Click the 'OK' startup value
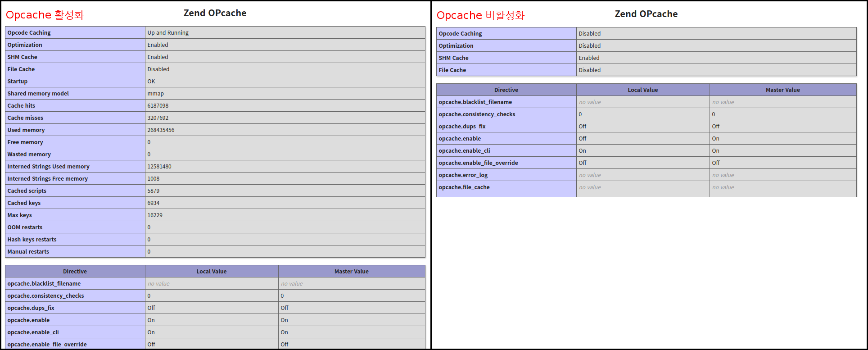Viewport: 868px width, 350px height. pyautogui.click(x=151, y=81)
